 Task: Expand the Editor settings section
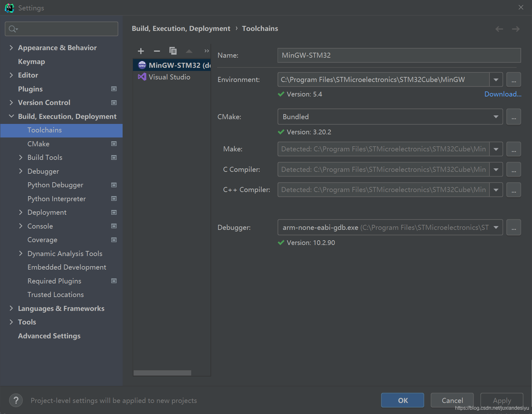tap(11, 75)
